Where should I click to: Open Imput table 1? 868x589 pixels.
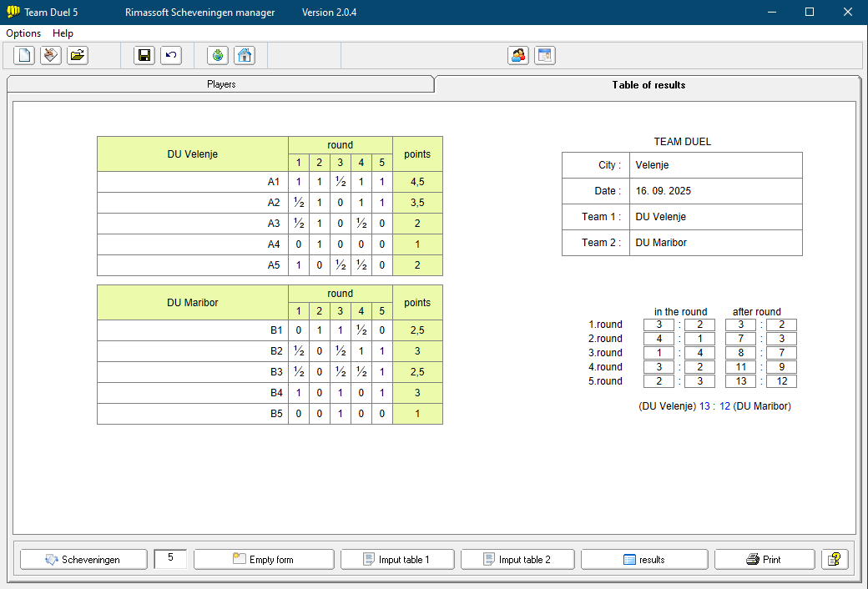(397, 559)
